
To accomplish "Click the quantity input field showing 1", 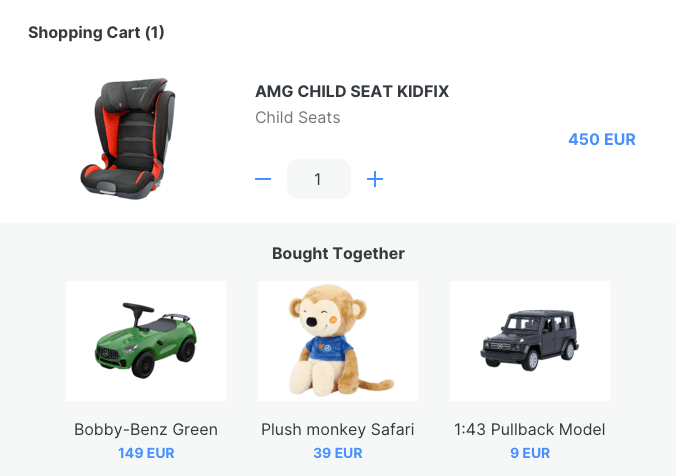I will point(318,179).
